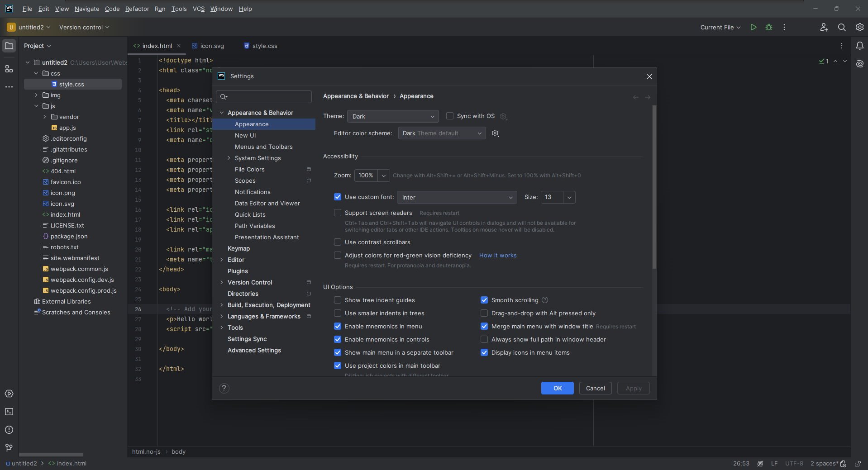The height and width of the screenshot is (470, 868).
Task: Expand System Settings in settings tree
Action: [229, 158]
